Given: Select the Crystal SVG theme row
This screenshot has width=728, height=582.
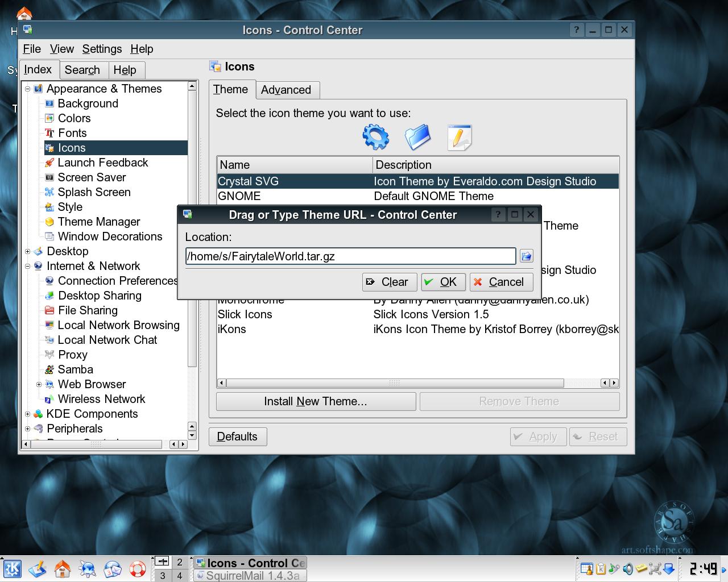Looking at the screenshot, I should click(418, 181).
